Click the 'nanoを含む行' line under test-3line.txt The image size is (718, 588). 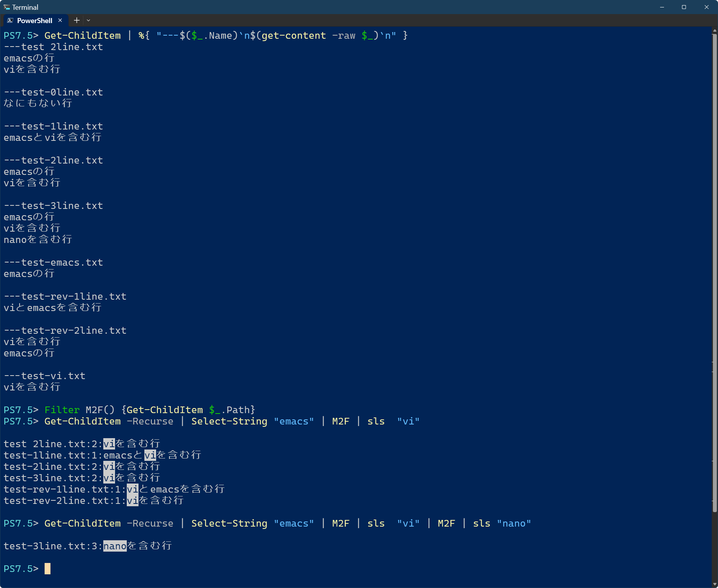(38, 239)
